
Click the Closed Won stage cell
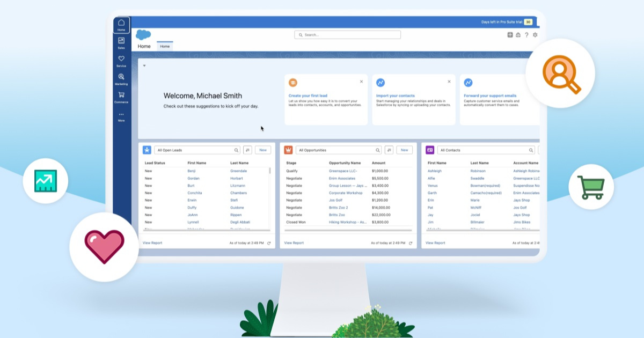pos(295,222)
